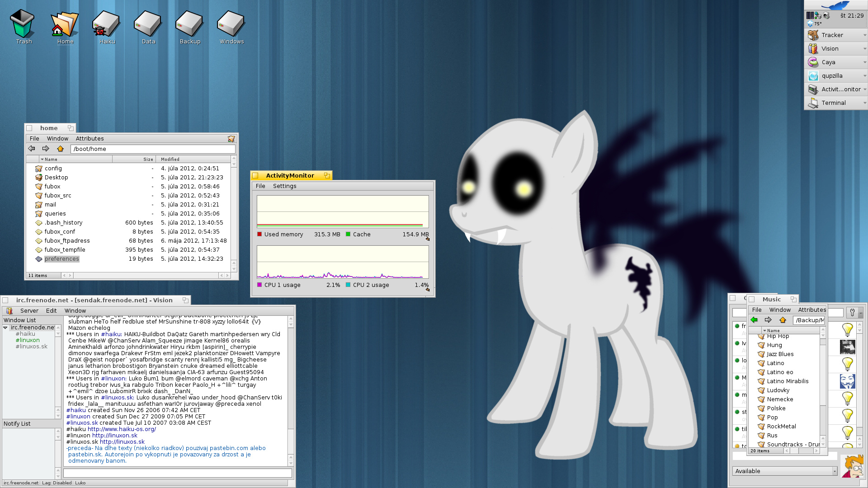The width and height of the screenshot is (868, 488).
Task: Select #linuxon in Vision Window List
Action: [28, 340]
